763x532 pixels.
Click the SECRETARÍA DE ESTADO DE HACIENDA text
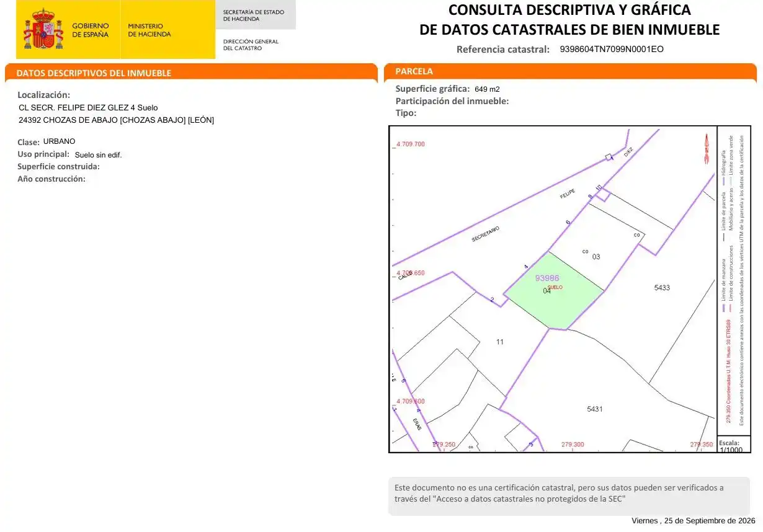click(x=253, y=16)
